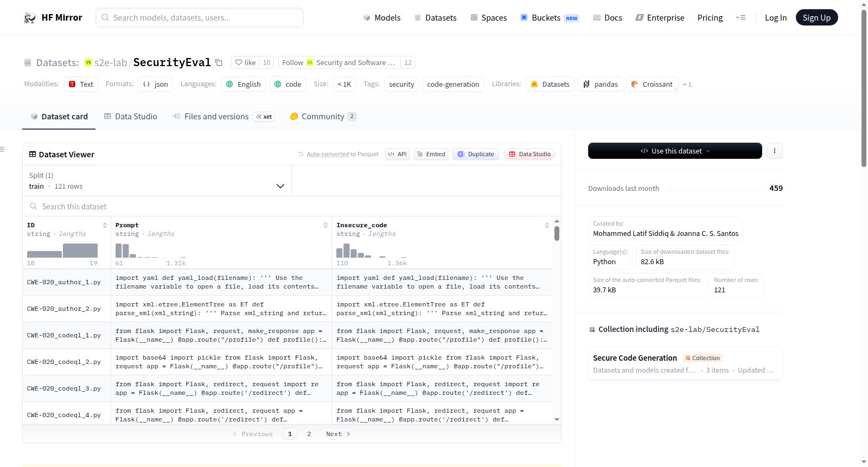Click the table's vertical scrollbar thumb
Image resolution: width=868 pixels, height=467 pixels.
[x=557, y=233]
